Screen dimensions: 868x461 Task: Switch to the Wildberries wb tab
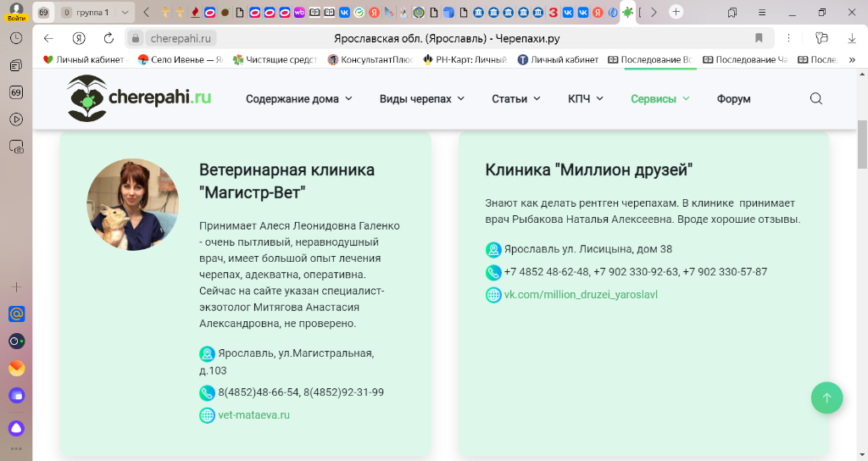[x=299, y=12]
